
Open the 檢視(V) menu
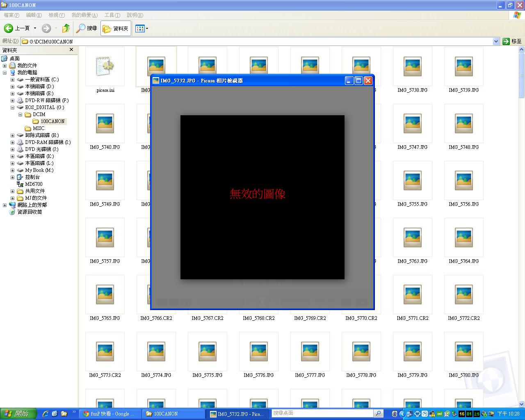pyautogui.click(x=57, y=15)
